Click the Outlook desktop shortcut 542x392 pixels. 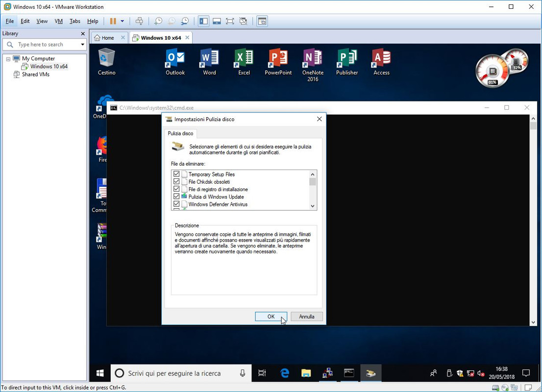pos(175,62)
